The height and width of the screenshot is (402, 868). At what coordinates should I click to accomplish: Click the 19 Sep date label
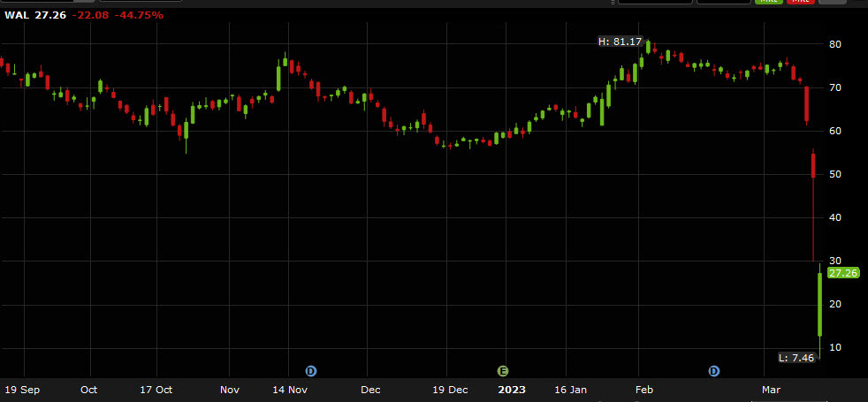(22, 389)
